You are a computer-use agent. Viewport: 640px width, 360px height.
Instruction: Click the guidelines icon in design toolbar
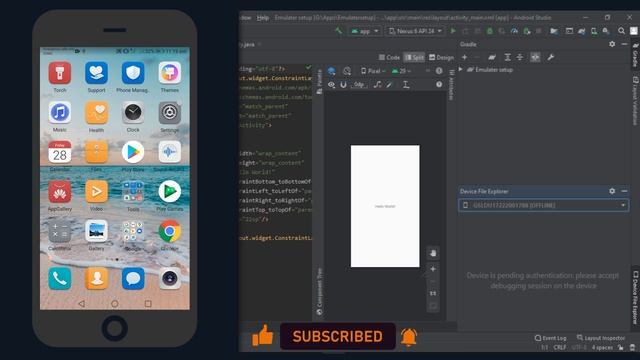pyautogui.click(x=406, y=84)
